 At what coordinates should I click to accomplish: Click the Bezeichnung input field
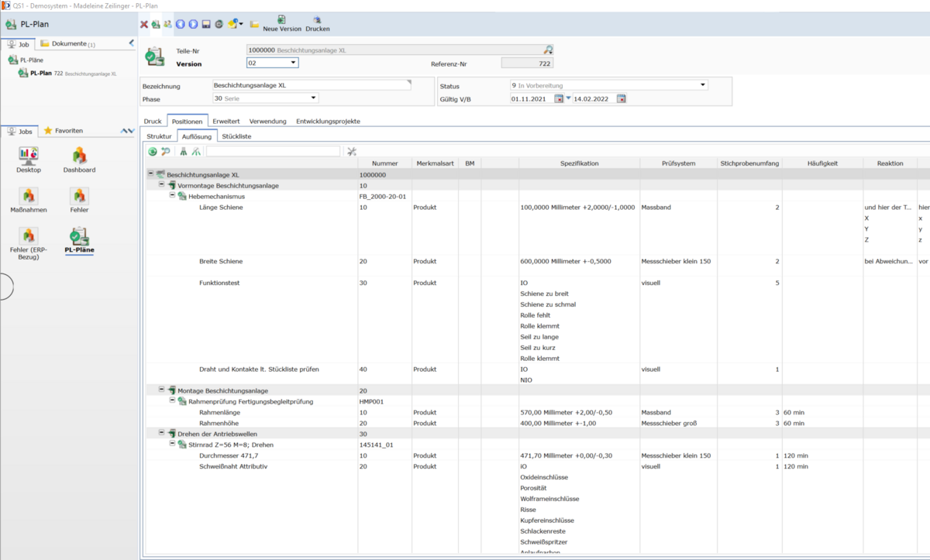[312, 85]
